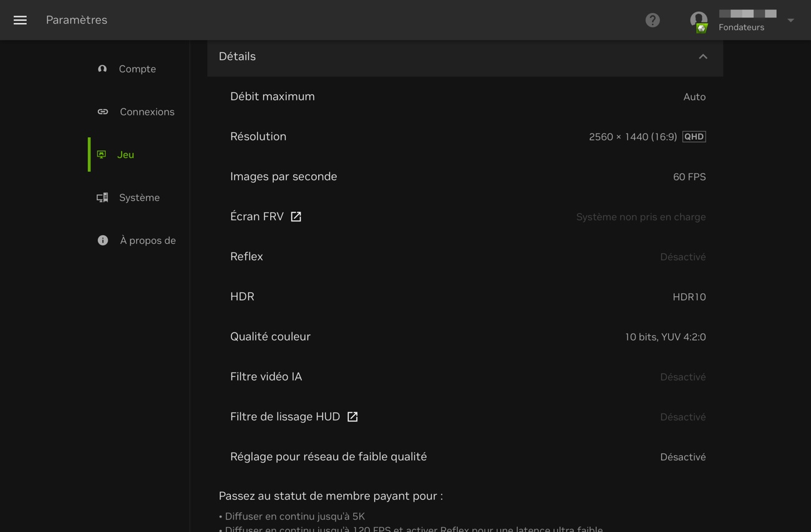Click the help question mark icon
The height and width of the screenshot is (532, 811).
(x=653, y=20)
